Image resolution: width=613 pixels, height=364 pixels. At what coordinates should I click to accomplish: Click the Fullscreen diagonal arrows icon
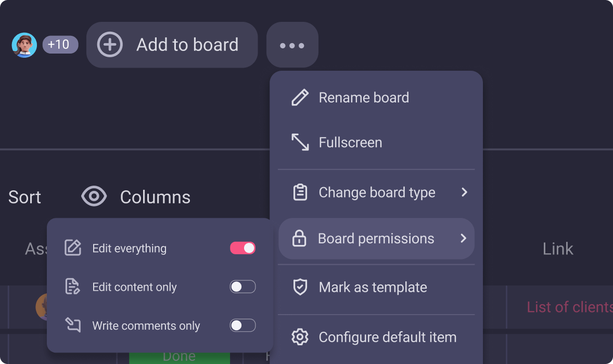click(x=300, y=142)
